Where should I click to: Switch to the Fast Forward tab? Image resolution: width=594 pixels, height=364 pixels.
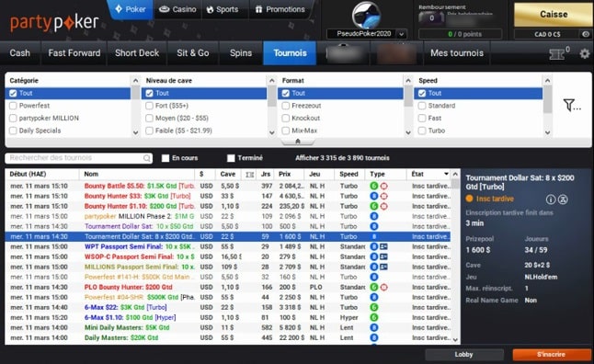pyautogui.click(x=74, y=53)
